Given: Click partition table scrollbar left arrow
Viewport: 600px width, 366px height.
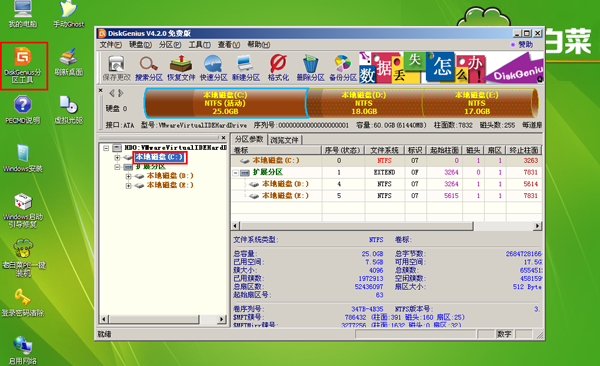Looking at the screenshot, I should (x=236, y=226).
